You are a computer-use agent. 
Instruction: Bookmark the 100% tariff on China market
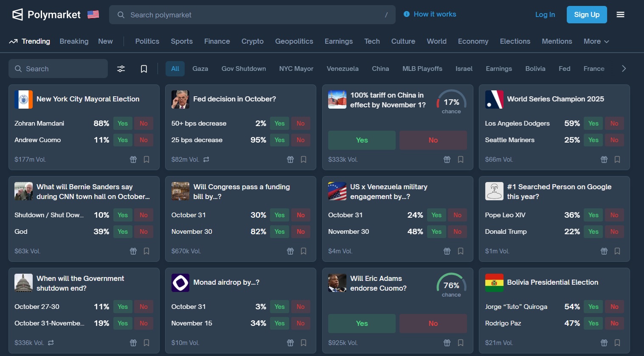(461, 160)
